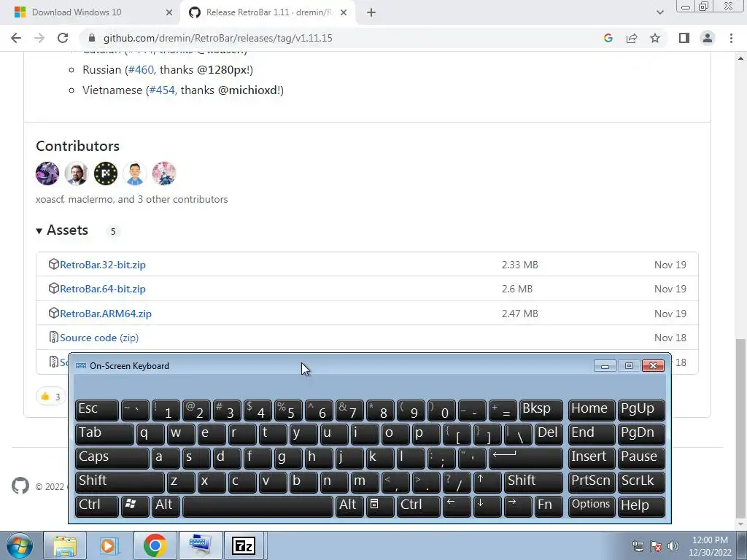Screen dimensions: 747x560
Task: Click the Home key on the keyboard
Action: [591, 410]
